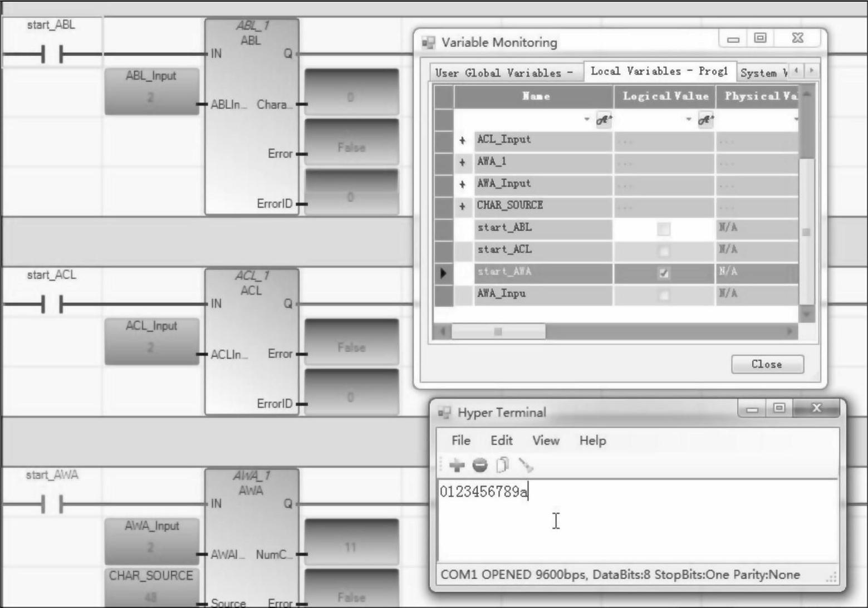Expand the CHAR_SOURCE variable row
Image resolution: width=868 pixels, height=608 pixels.
click(x=462, y=207)
